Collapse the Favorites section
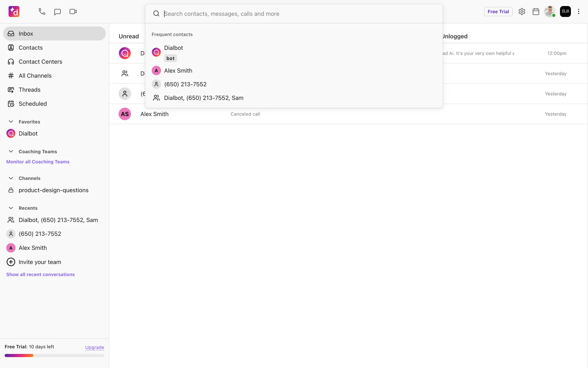Image resolution: width=588 pixels, height=368 pixels. (x=11, y=122)
